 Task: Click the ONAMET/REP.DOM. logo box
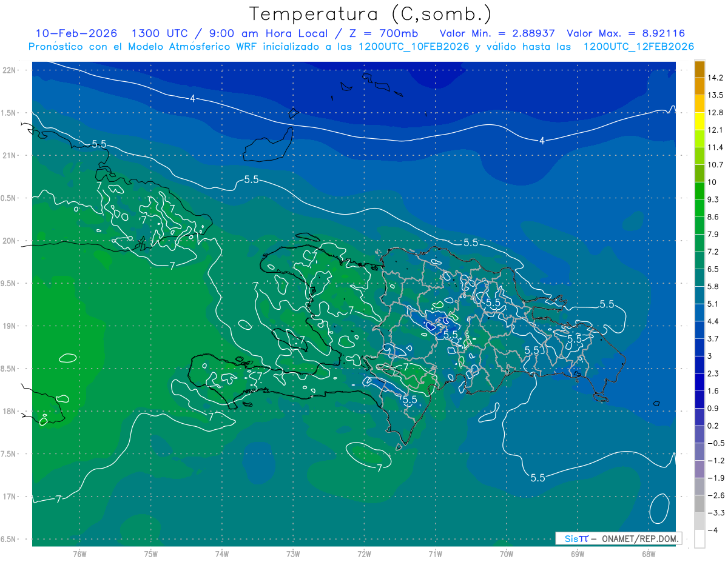(x=618, y=538)
